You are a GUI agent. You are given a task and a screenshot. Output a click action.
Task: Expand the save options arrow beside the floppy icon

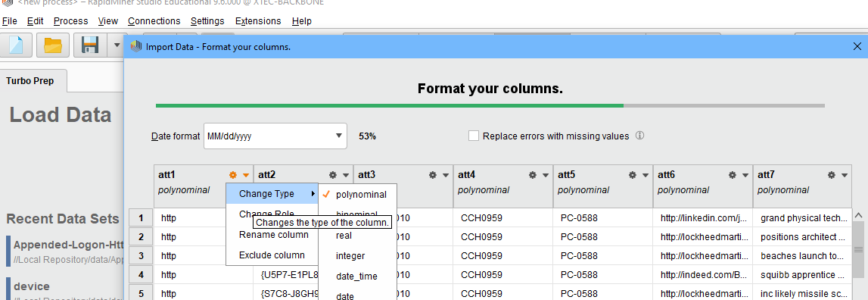[117, 45]
